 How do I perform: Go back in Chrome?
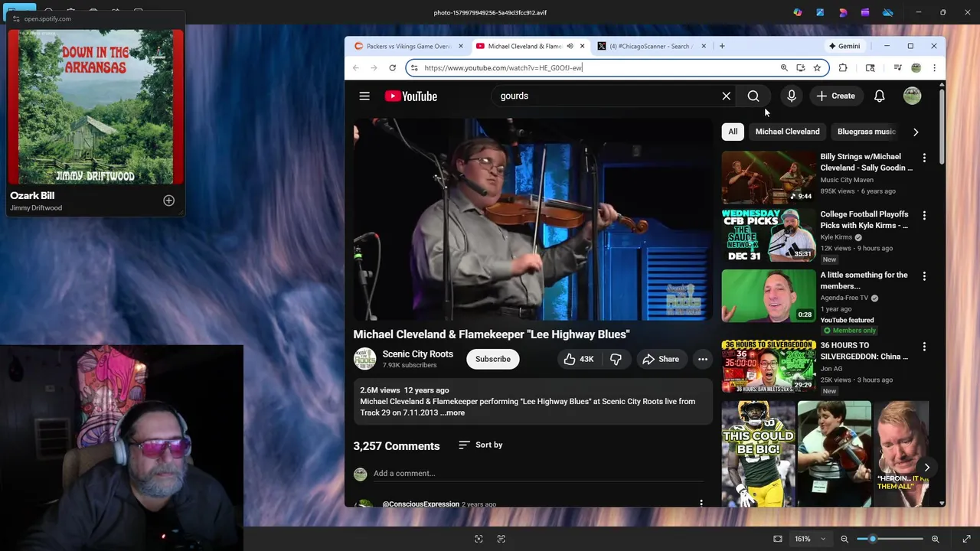pos(355,68)
